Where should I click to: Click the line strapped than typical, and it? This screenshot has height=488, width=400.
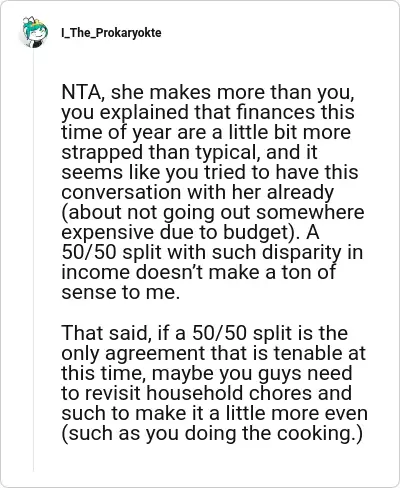pyautogui.click(x=189, y=152)
